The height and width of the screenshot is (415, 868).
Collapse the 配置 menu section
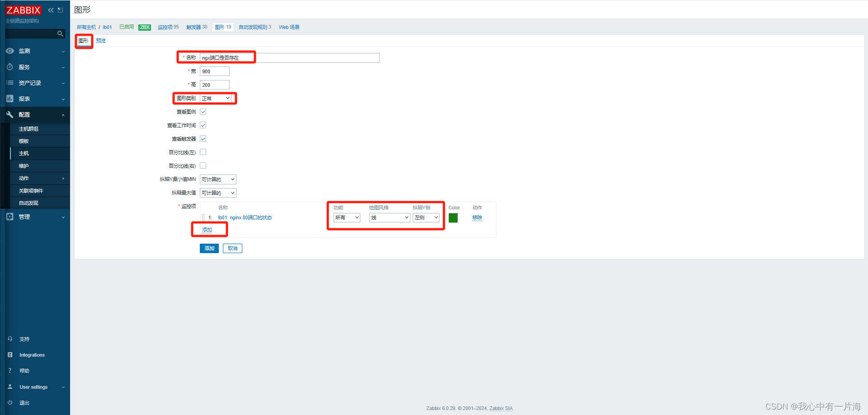(63, 115)
